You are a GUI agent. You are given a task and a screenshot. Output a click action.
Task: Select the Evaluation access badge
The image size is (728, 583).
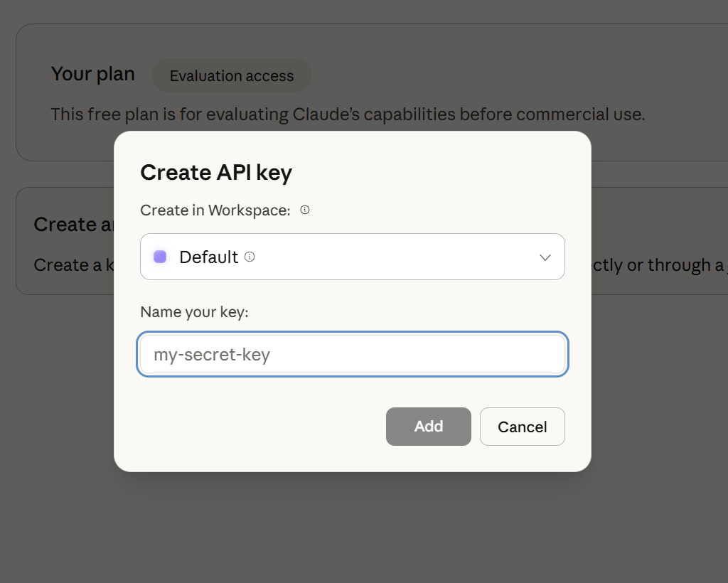coord(231,75)
